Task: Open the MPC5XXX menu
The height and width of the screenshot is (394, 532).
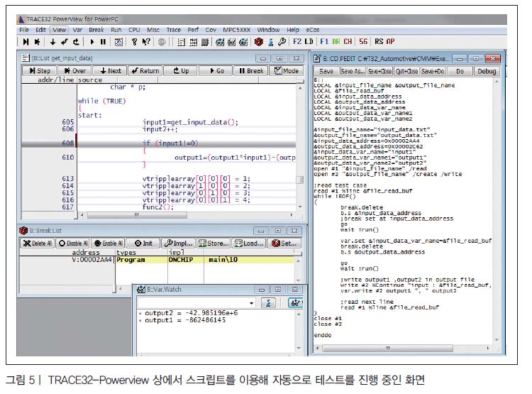Action: point(236,30)
